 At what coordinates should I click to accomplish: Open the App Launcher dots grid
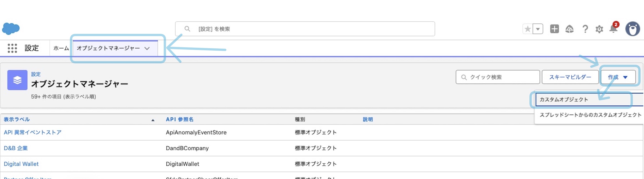coord(12,48)
